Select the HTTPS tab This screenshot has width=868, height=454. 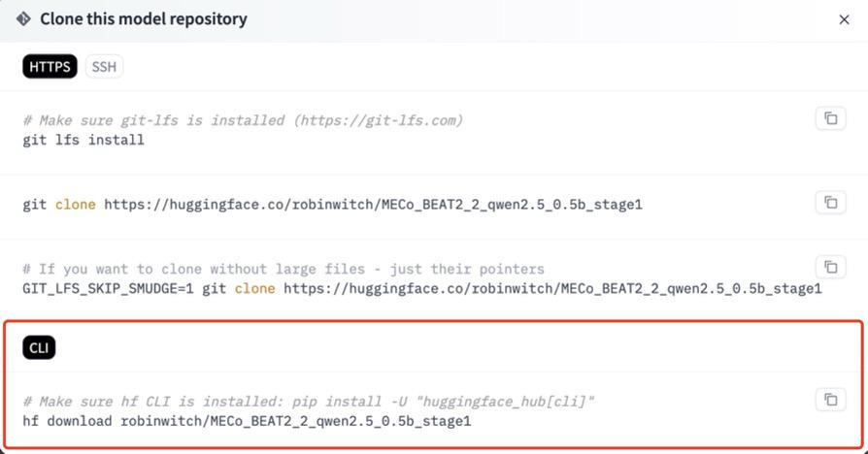click(x=50, y=67)
